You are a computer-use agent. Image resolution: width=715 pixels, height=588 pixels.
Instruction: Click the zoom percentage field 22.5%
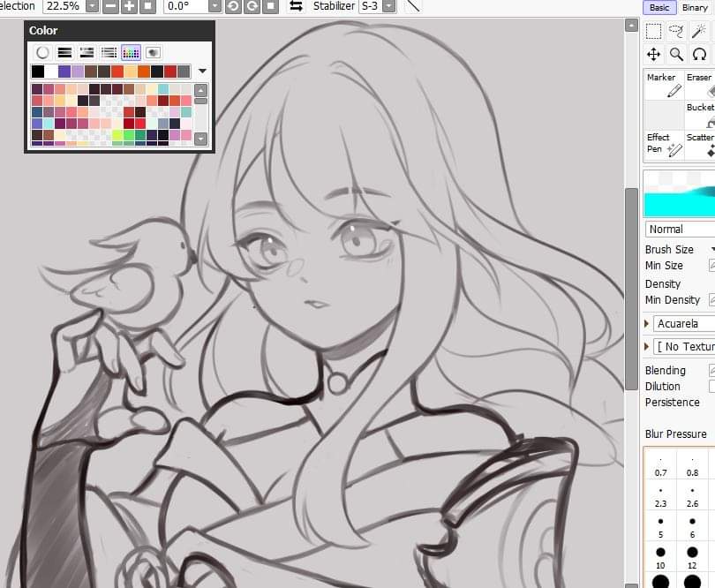point(64,6)
